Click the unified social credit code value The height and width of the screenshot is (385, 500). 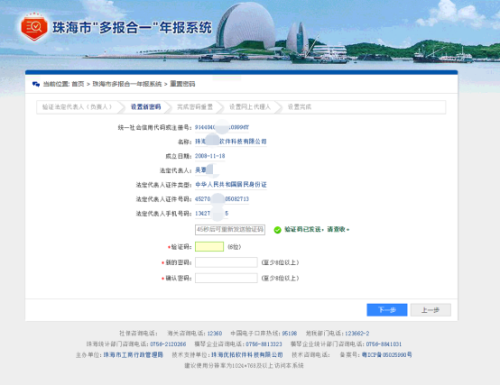coord(222,127)
